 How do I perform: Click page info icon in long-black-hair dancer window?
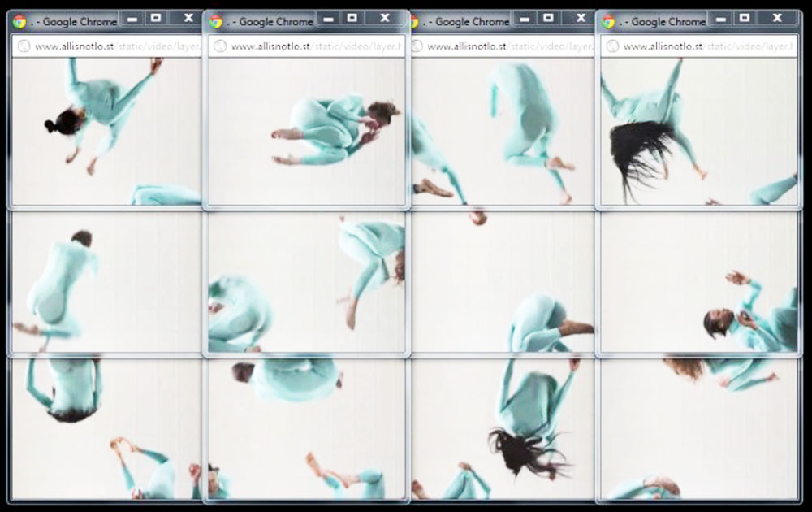point(612,46)
